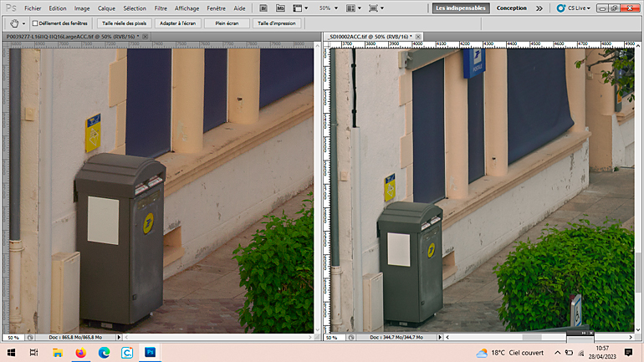Image resolution: width=644 pixels, height=362 pixels.
Task: Click right document vertical scrollbar thumb
Action: pyautogui.click(x=638, y=273)
